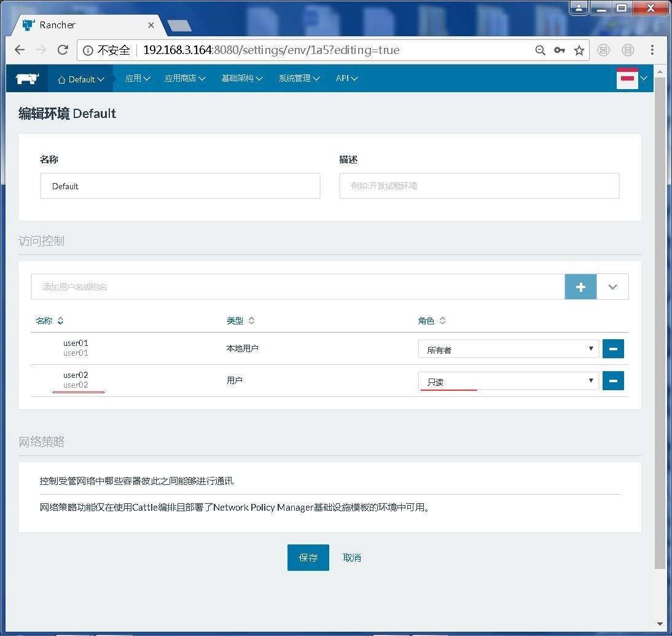The height and width of the screenshot is (636, 672).
Task: Open Chrome's three-dot menu
Action: (652, 50)
